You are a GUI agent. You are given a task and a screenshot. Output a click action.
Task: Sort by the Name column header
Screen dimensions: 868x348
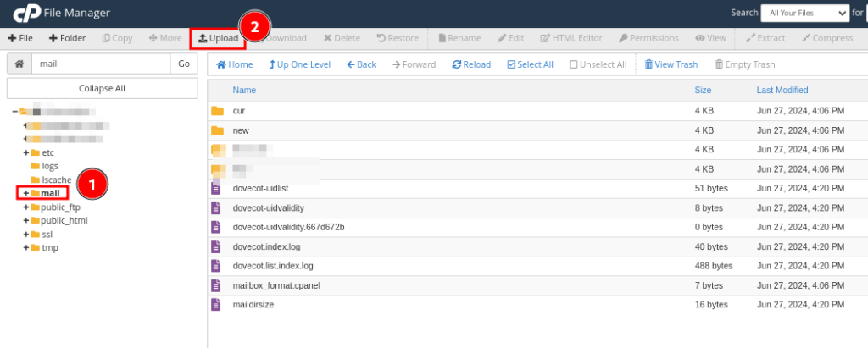click(x=244, y=91)
